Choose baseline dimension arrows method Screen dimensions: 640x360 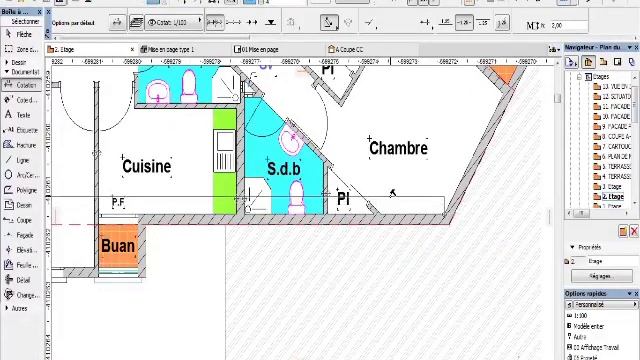tap(252, 22)
